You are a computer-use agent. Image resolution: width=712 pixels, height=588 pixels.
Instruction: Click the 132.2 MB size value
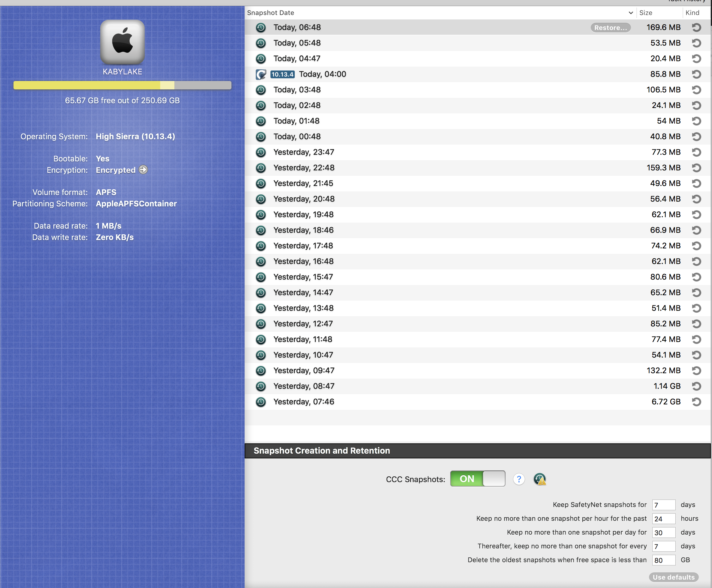[664, 370]
